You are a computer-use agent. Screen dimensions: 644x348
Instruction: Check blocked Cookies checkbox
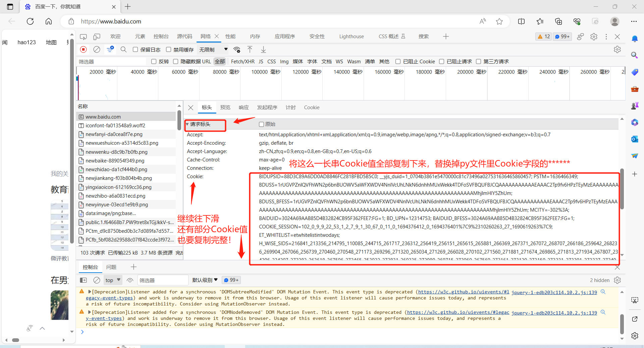click(398, 61)
